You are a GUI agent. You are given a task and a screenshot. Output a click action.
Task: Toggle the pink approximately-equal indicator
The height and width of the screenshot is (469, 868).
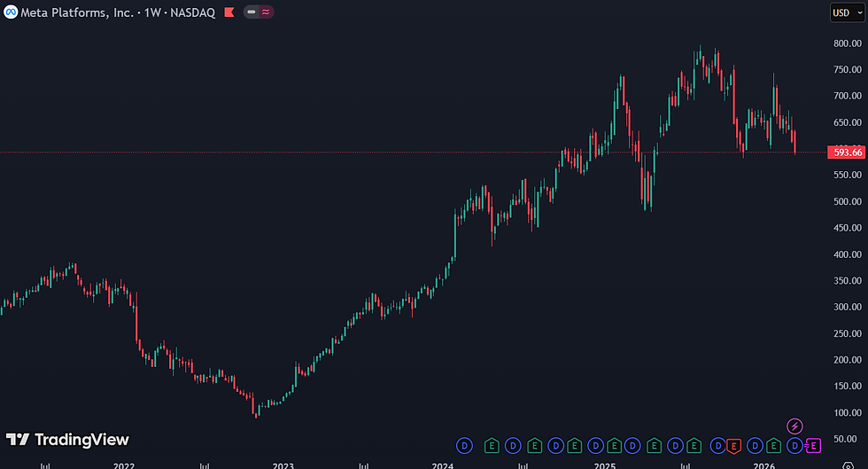pyautogui.click(x=266, y=12)
